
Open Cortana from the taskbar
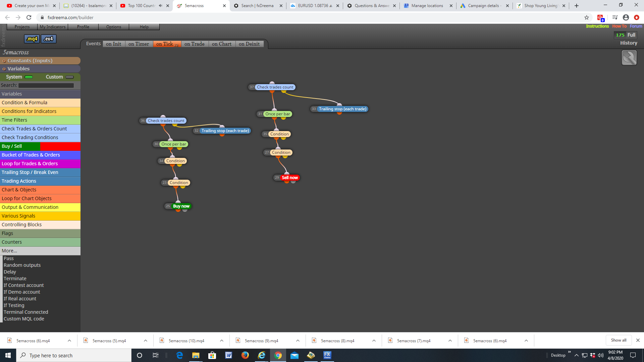coord(140,355)
